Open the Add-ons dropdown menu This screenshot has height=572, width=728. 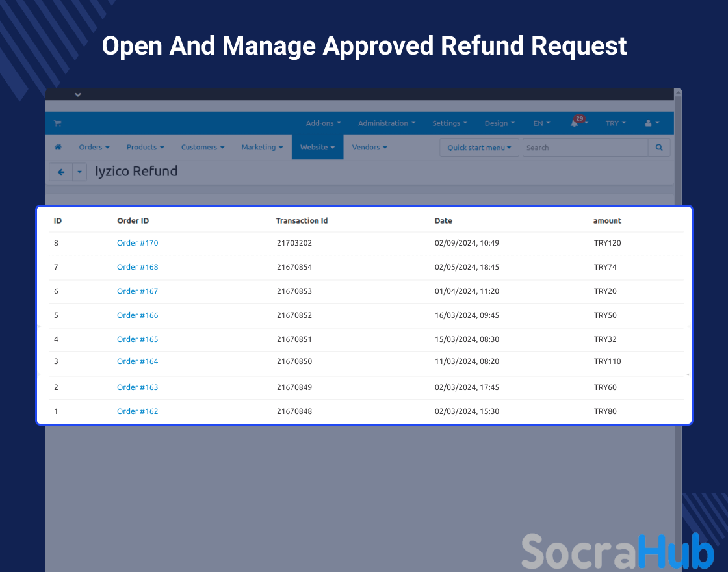point(323,123)
